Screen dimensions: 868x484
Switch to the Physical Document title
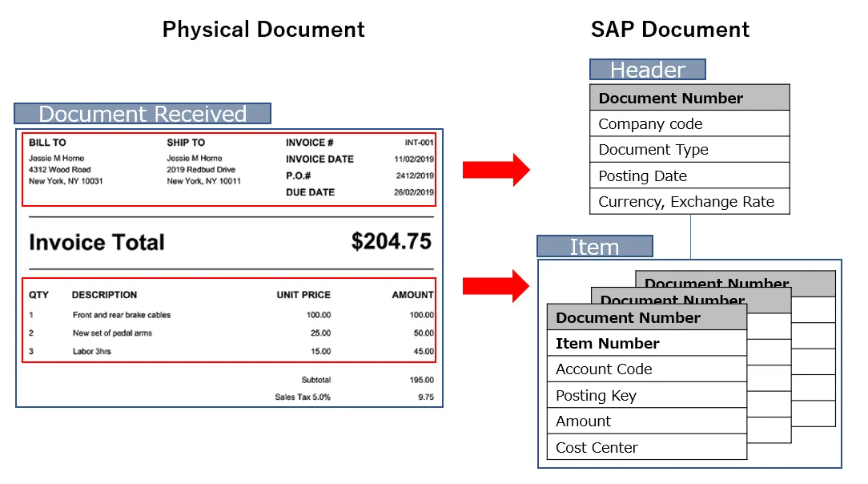point(263,30)
